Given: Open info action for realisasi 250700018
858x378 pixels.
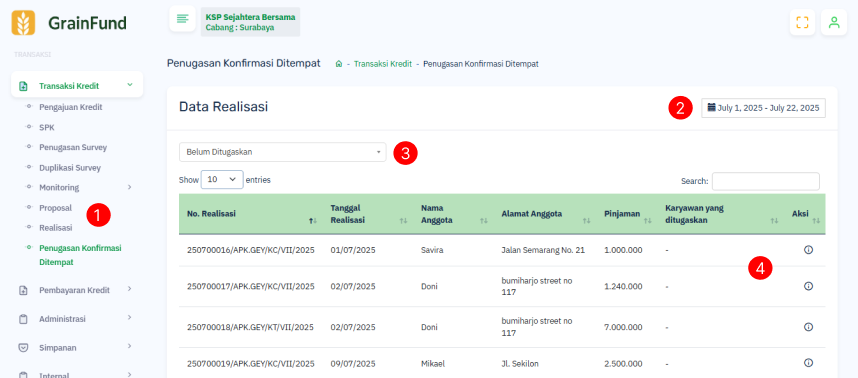Looking at the screenshot, I should tap(808, 327).
